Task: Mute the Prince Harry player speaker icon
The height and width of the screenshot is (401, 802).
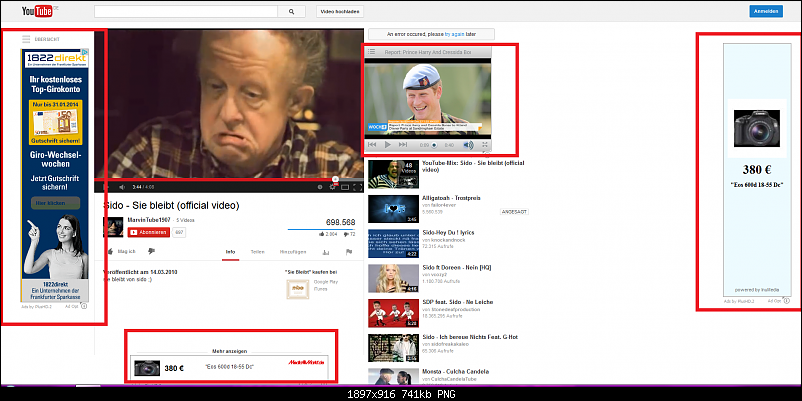Action: coord(469,145)
